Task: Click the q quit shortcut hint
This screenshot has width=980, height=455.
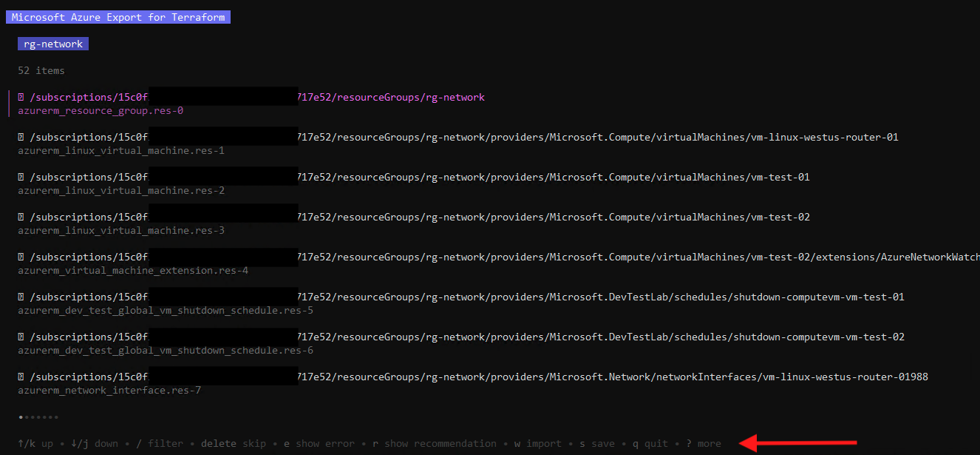Action: coord(650,444)
